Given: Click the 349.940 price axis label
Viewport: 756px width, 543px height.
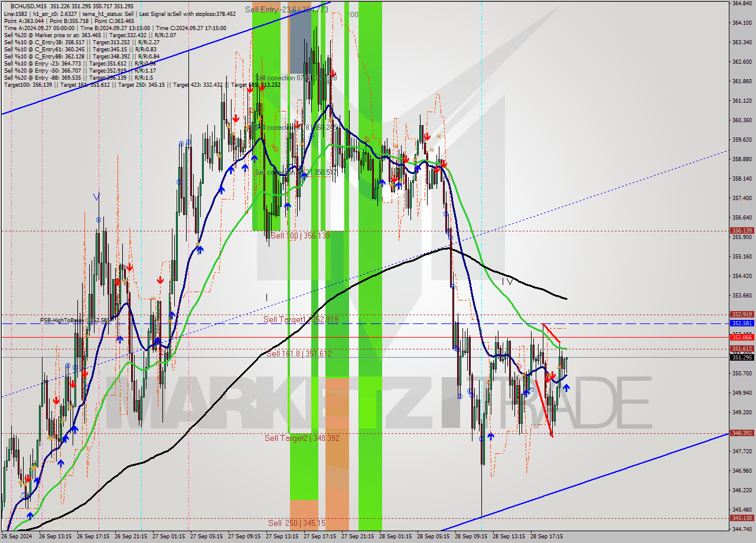Looking at the screenshot, I should click(742, 392).
